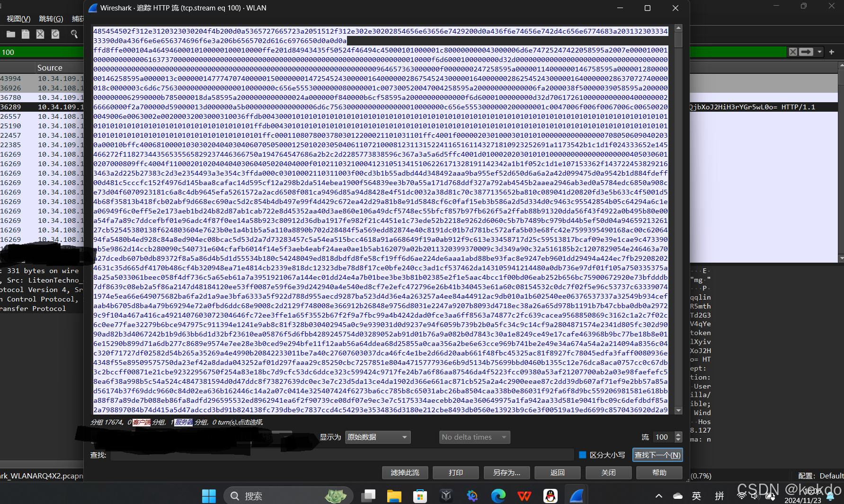The width and height of the screenshot is (844, 504).
Task: Click the save capture file toolbar icon
Action: 26,34
